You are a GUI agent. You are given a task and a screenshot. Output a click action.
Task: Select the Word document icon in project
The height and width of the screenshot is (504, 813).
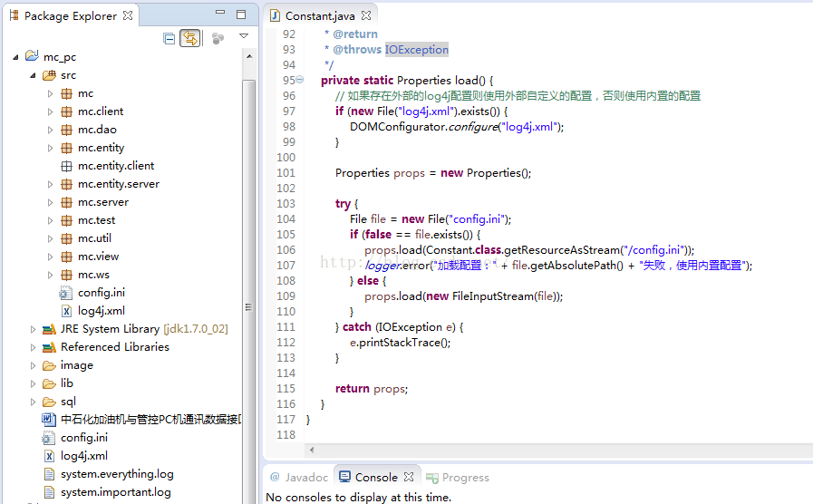[49, 420]
